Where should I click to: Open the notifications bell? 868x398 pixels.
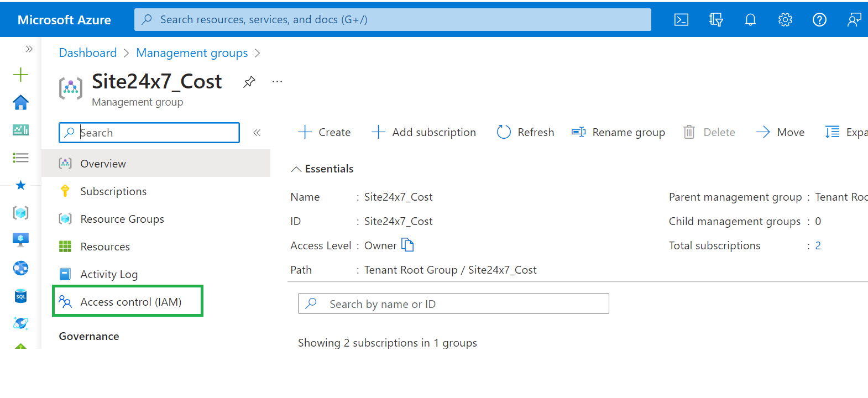tap(750, 20)
